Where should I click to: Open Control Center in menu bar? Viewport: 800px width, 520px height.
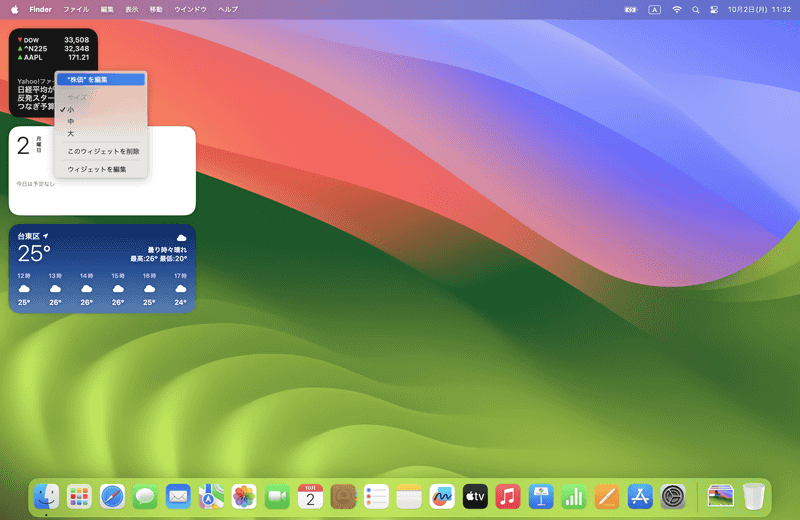click(714, 10)
